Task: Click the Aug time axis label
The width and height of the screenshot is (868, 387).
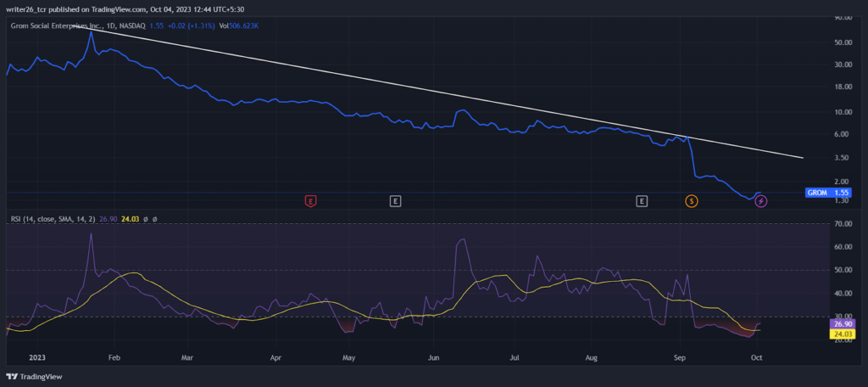Action: coord(592,357)
